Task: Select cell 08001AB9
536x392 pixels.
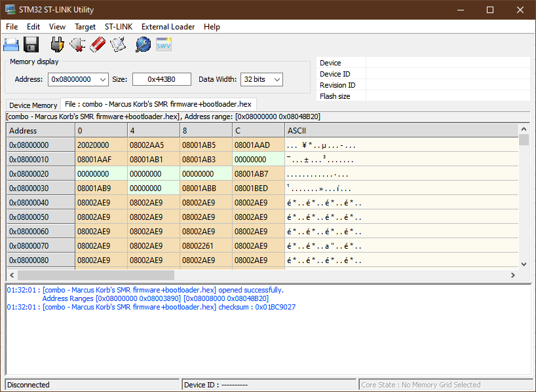Action: 101,188
